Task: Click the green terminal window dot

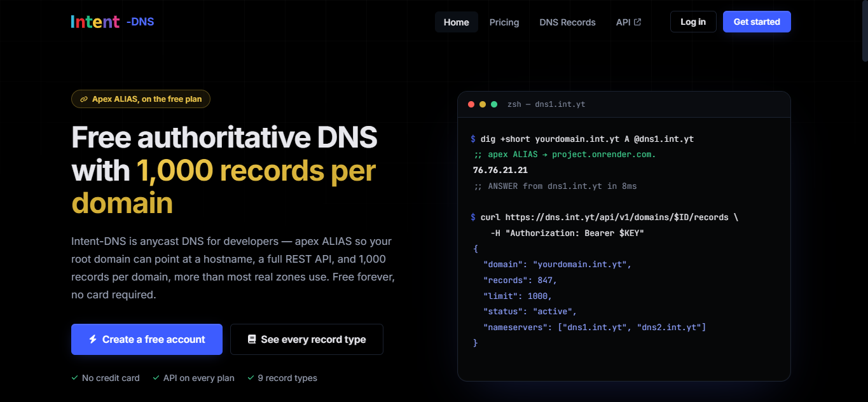Action: pos(494,104)
